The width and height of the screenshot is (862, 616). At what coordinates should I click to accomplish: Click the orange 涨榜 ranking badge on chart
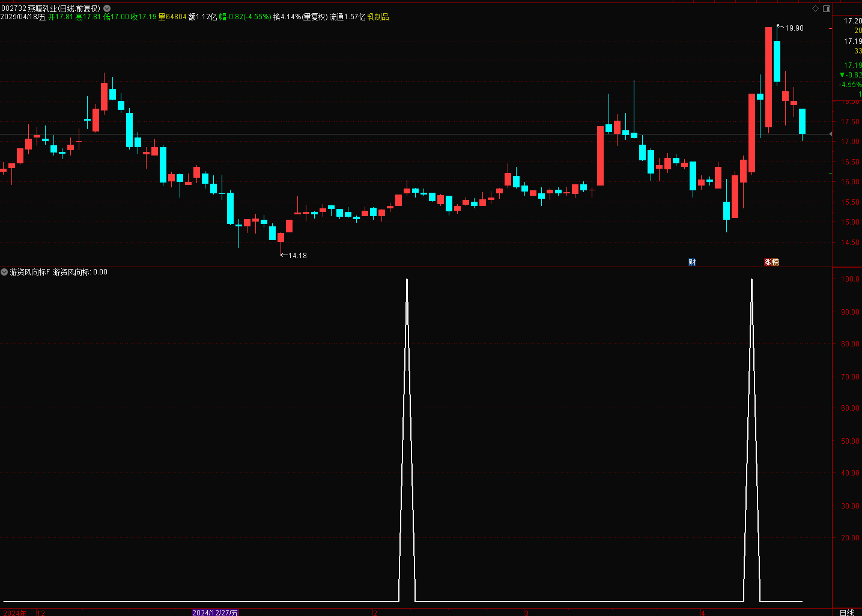point(771,262)
